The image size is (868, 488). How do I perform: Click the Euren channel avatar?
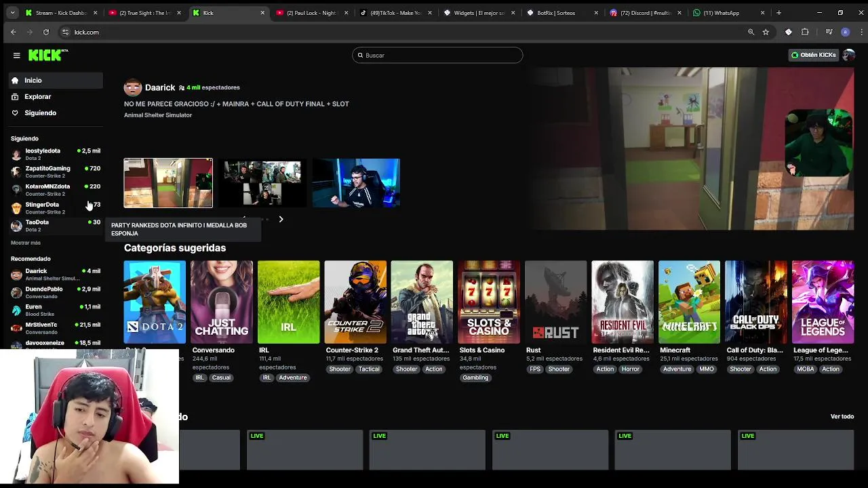pos(16,310)
